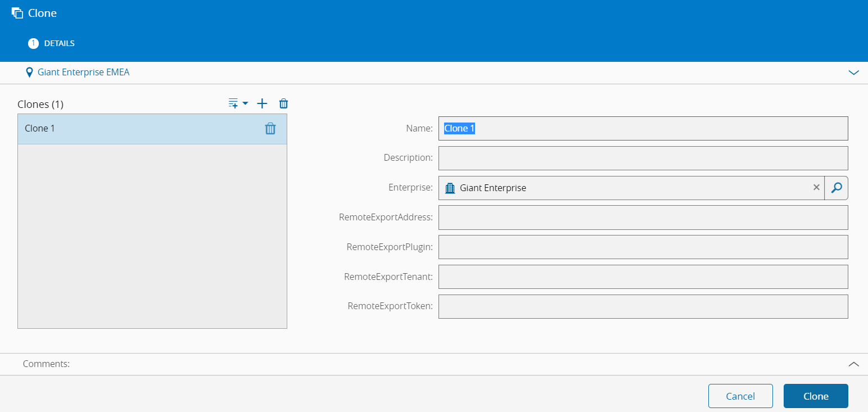868x412 pixels.
Task: Select the DETAILS step tab
Action: click(52, 43)
